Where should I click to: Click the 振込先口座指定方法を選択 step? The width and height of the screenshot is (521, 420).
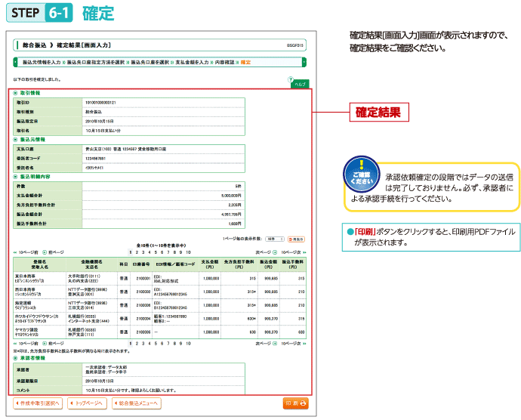[x=96, y=62]
